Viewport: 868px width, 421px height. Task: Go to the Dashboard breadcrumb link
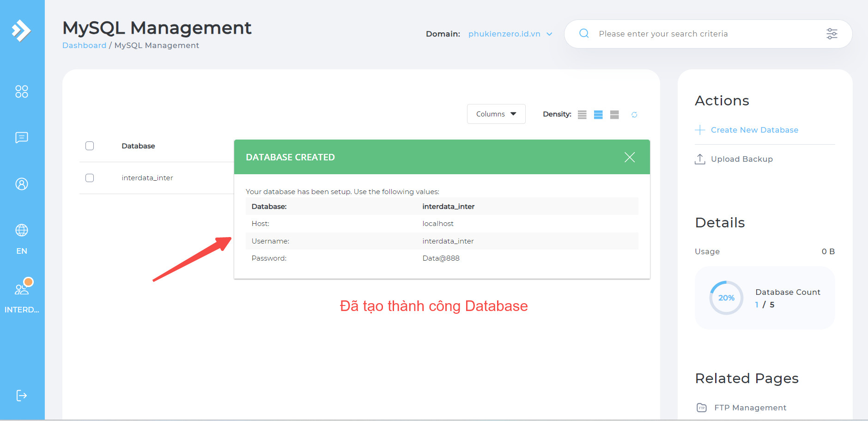85,45
